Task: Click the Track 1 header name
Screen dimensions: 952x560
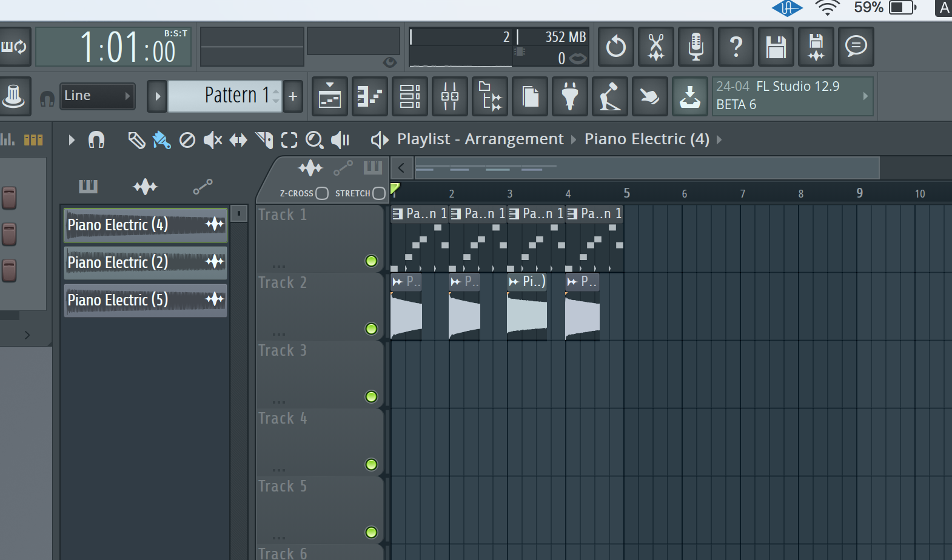Action: [x=283, y=215]
